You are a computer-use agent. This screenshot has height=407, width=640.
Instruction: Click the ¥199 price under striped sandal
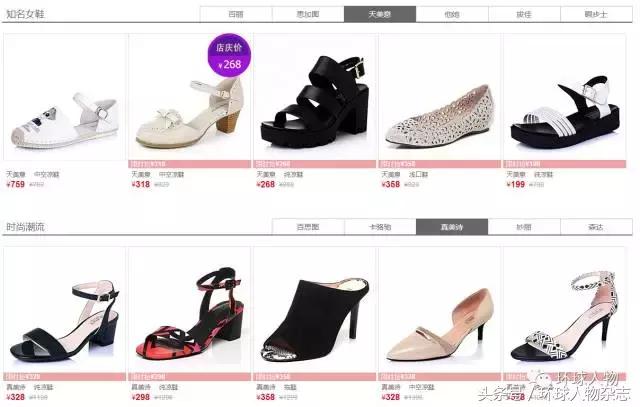coord(516,185)
